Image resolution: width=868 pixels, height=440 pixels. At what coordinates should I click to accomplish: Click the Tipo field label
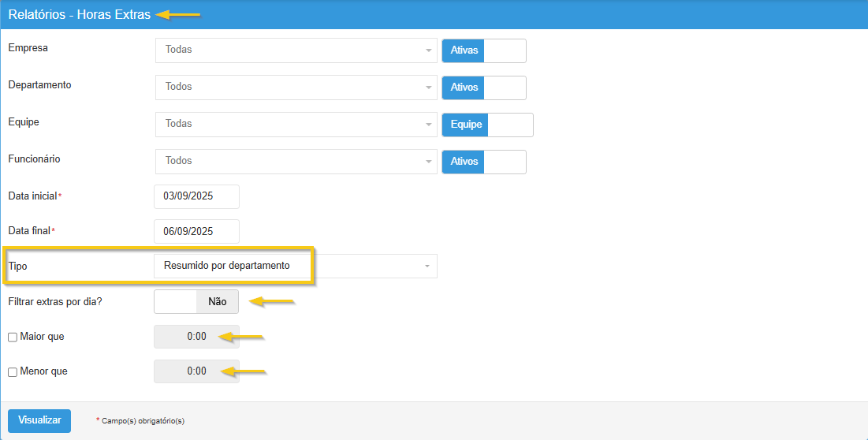click(17, 267)
